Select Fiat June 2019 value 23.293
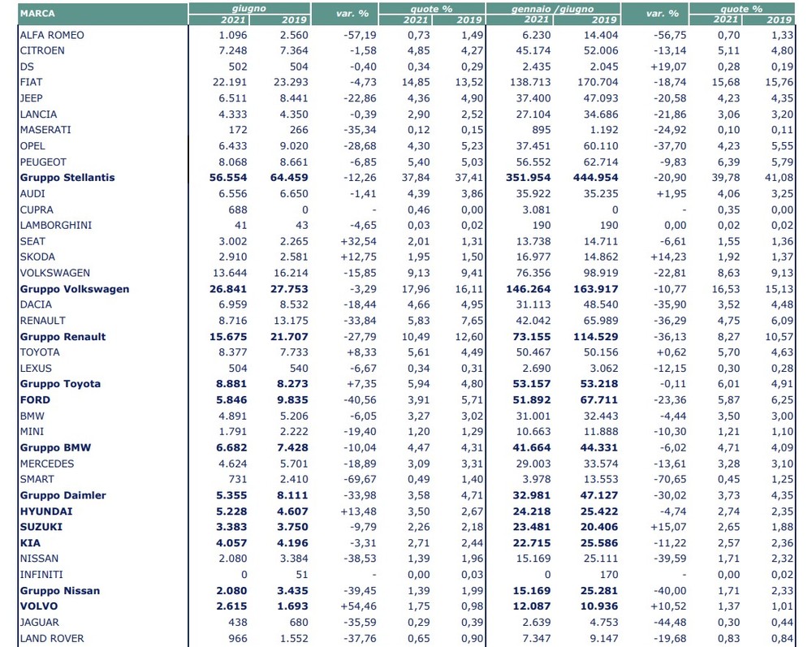The image size is (812, 647). click(x=291, y=82)
